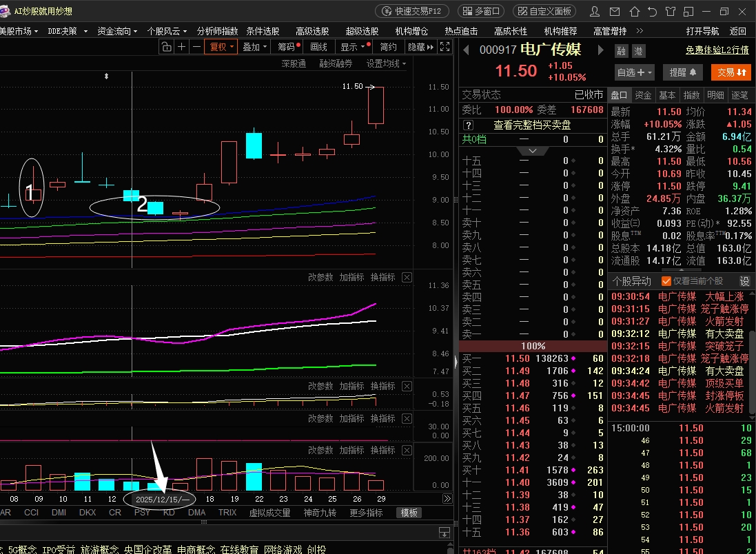The width and height of the screenshot is (756, 554).
Task: Click the mini window mode icon
Action: coord(688,11)
